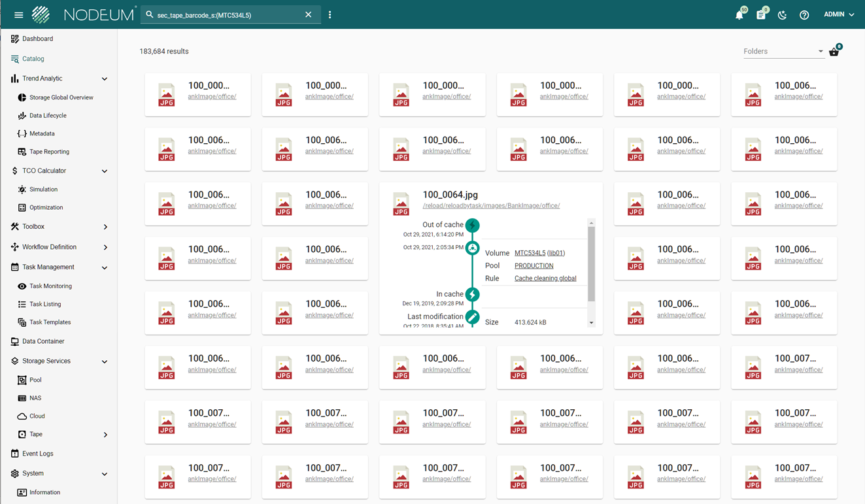Open the Folders dropdown

tap(783, 52)
